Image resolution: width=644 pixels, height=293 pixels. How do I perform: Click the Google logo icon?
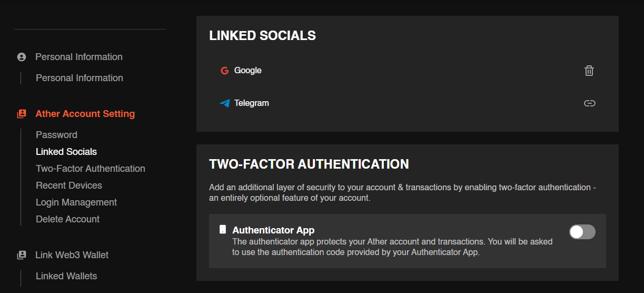pyautogui.click(x=224, y=71)
